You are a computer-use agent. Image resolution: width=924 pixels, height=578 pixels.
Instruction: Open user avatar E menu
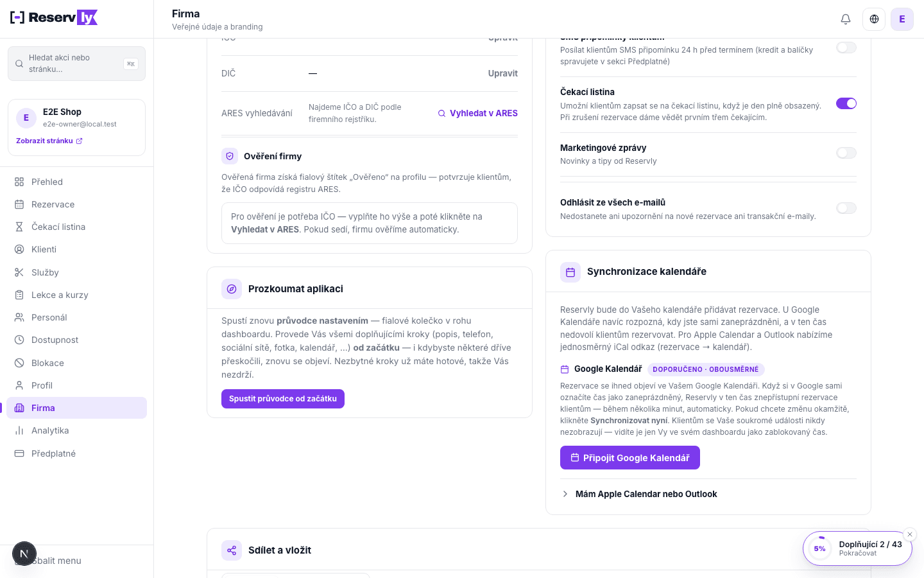(x=902, y=19)
